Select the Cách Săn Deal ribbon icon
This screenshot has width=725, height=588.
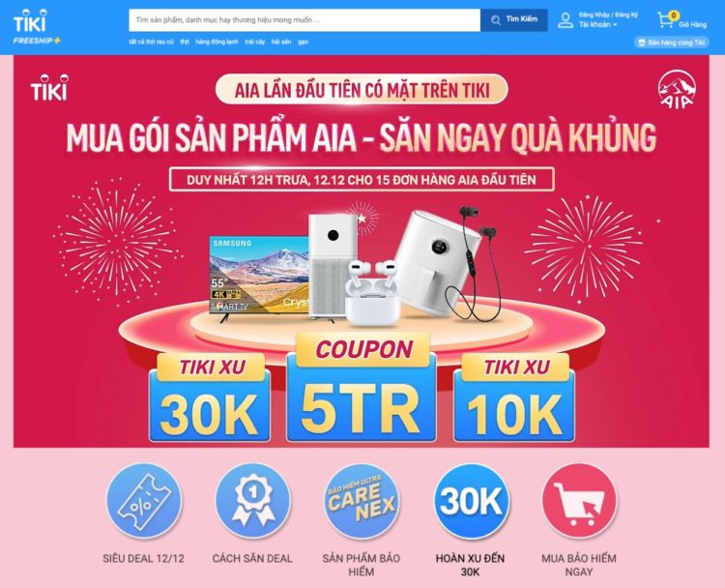point(253,501)
